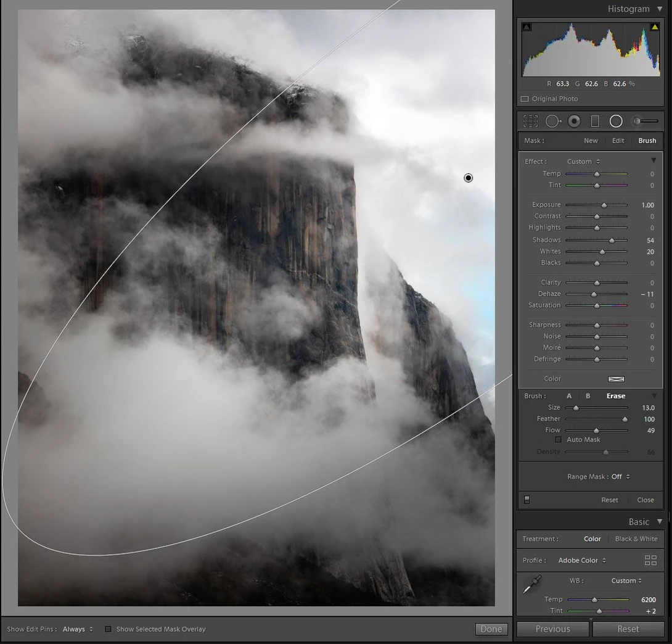The image size is (672, 644).
Task: Click the Basic panel Temp slider handle
Action: (594, 600)
